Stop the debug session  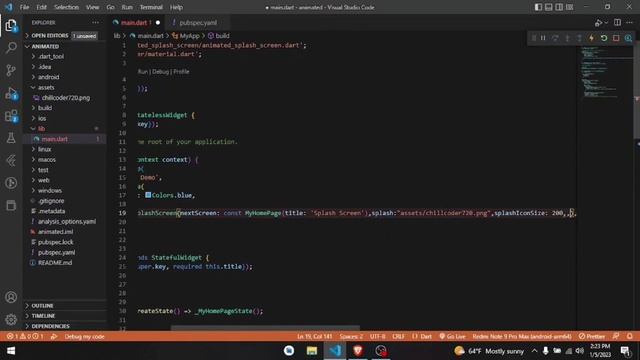point(616,38)
